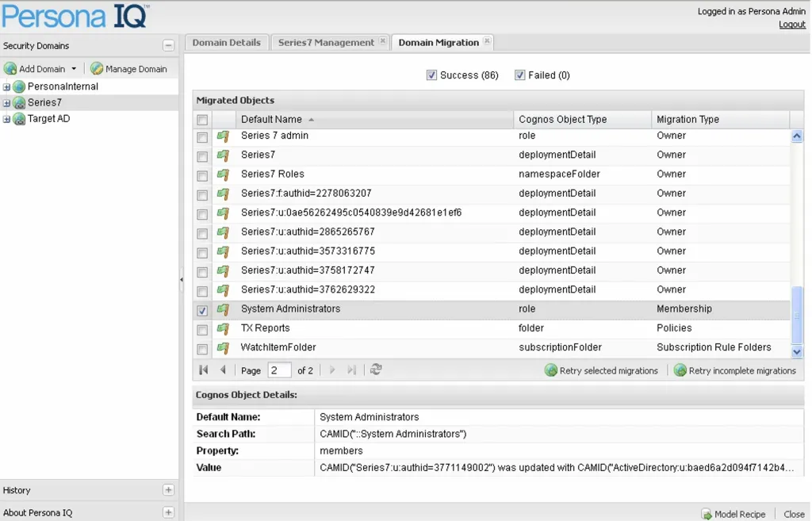Go to the previous page of migrated objects

[x=223, y=370]
